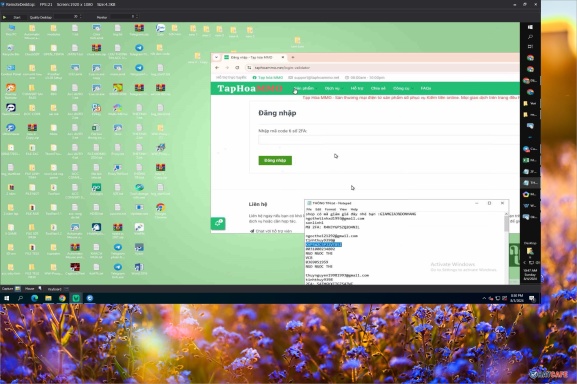Click search icon in the remote vertical taskbar
This screenshot has width=577, height=384.
(x=530, y=37)
